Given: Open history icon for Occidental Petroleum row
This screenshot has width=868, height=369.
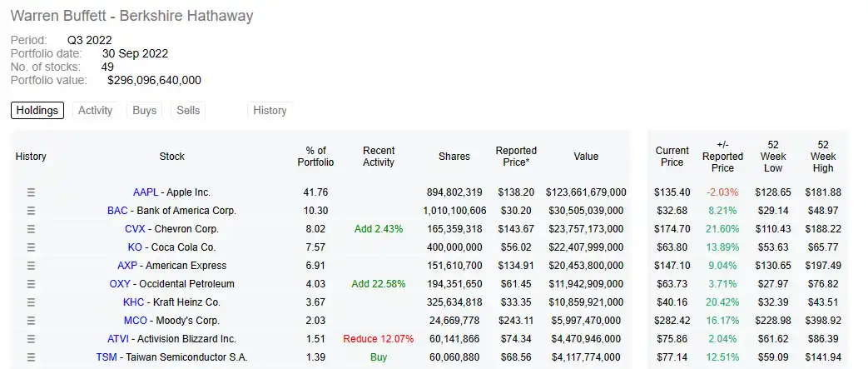Looking at the screenshot, I should (31, 284).
